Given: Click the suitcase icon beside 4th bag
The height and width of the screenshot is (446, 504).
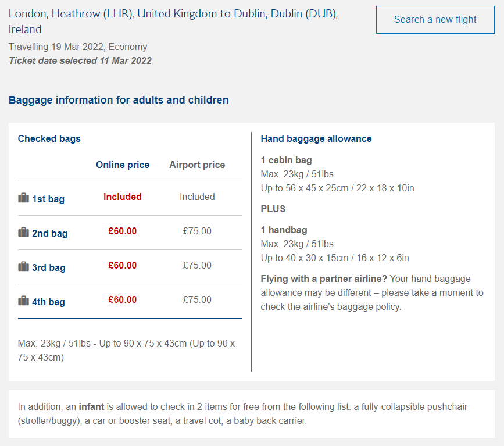Looking at the screenshot, I should (x=23, y=301).
